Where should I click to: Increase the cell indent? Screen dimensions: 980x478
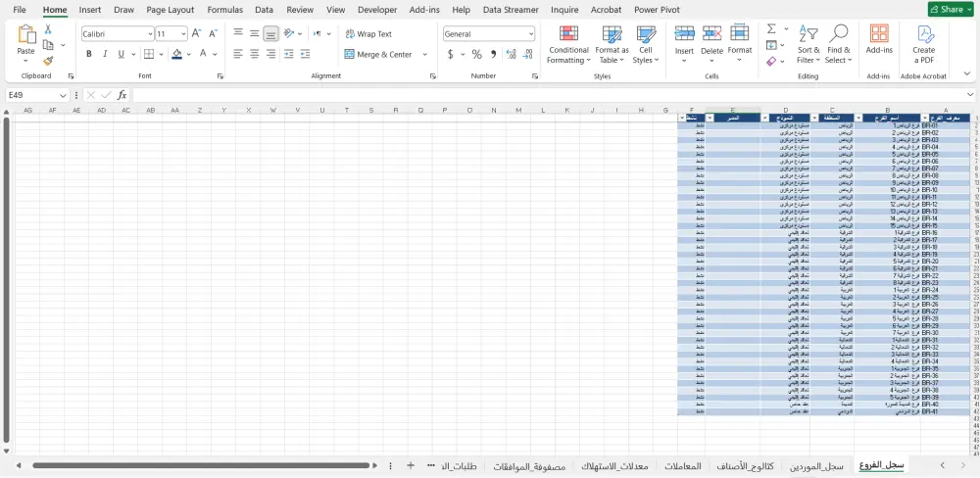(x=305, y=54)
